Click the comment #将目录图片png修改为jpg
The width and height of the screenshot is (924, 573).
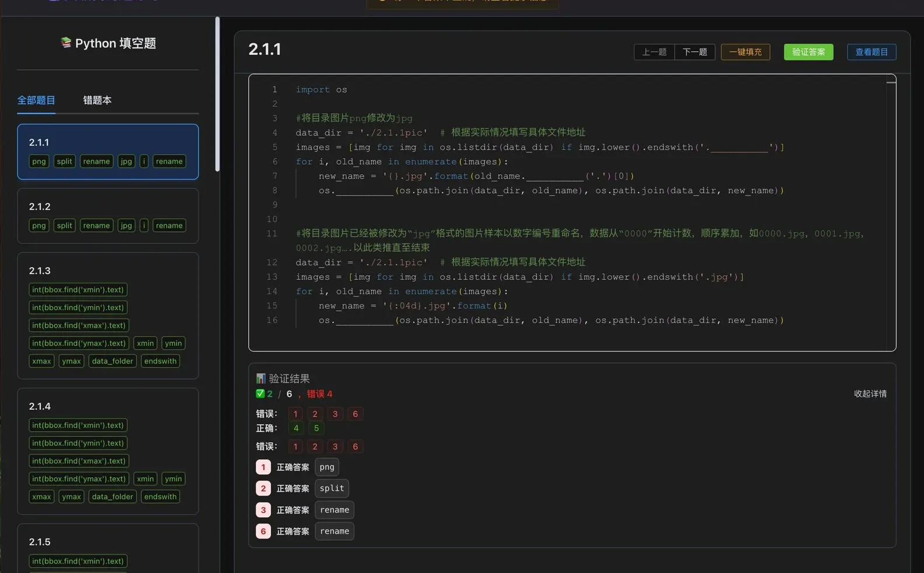click(x=354, y=118)
